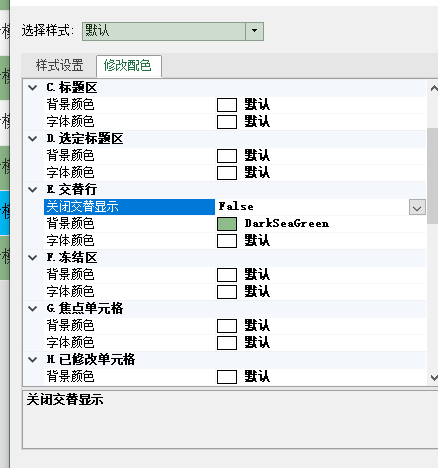
Task: Click the property grid scroll down arrow
Action: click(433, 378)
